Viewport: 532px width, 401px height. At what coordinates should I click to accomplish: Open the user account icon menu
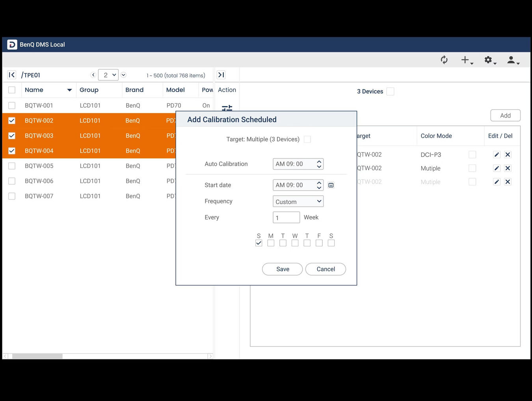(512, 60)
